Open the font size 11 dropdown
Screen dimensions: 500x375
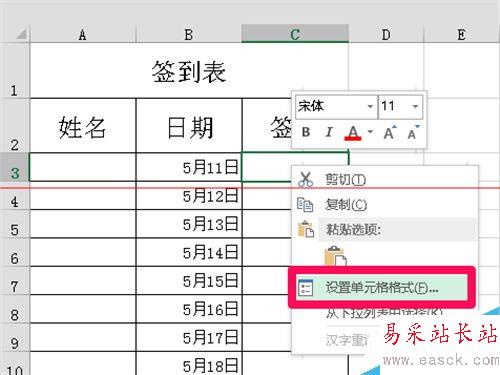pos(415,107)
